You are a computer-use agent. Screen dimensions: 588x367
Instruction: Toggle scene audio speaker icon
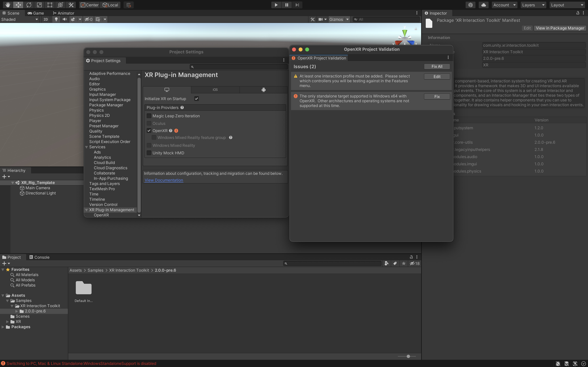pyautogui.click(x=65, y=19)
